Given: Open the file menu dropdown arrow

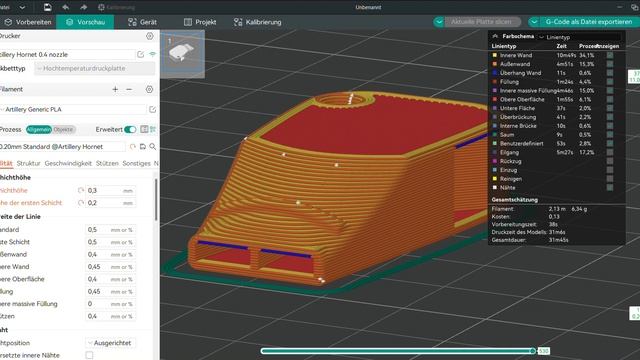Looking at the screenshot, I should pyautogui.click(x=22, y=7).
